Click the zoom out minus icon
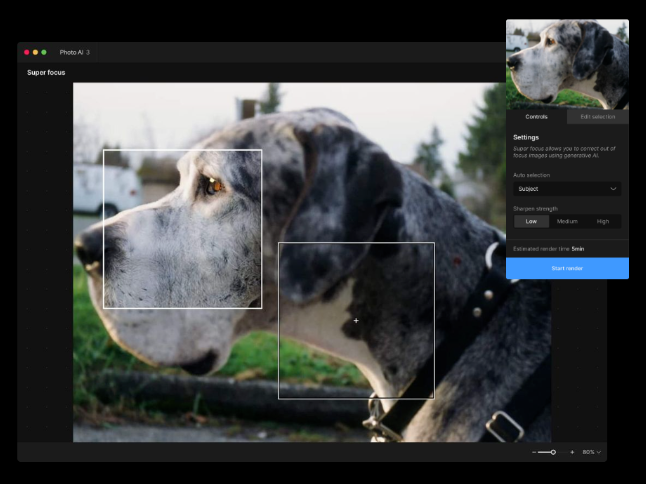Viewport: 646px width, 484px height. 534,452
